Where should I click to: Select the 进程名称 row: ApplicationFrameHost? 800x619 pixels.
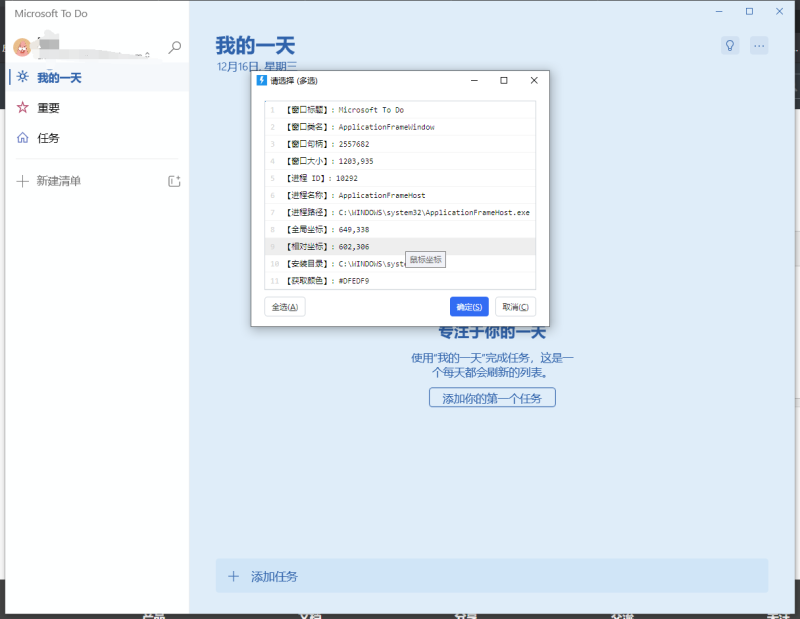click(400, 195)
